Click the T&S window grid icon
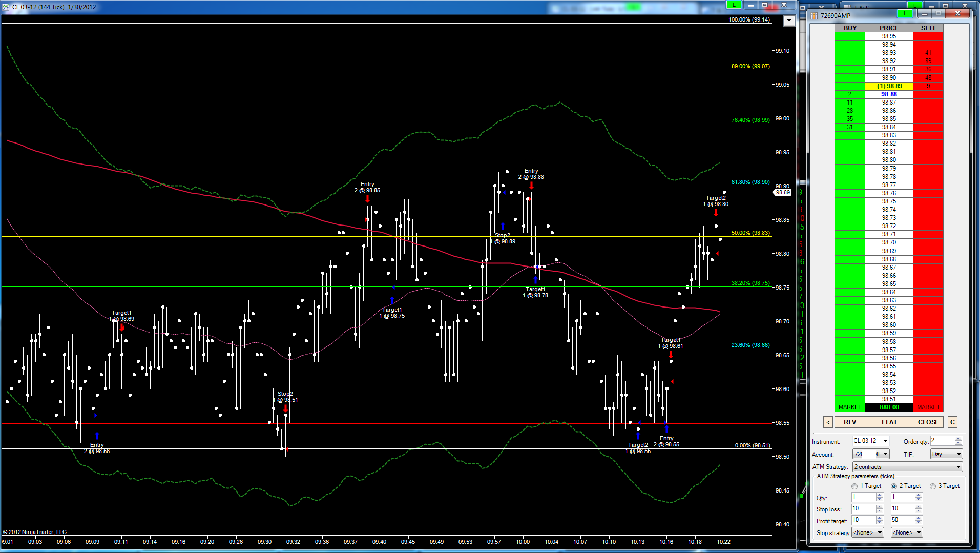 848,7
